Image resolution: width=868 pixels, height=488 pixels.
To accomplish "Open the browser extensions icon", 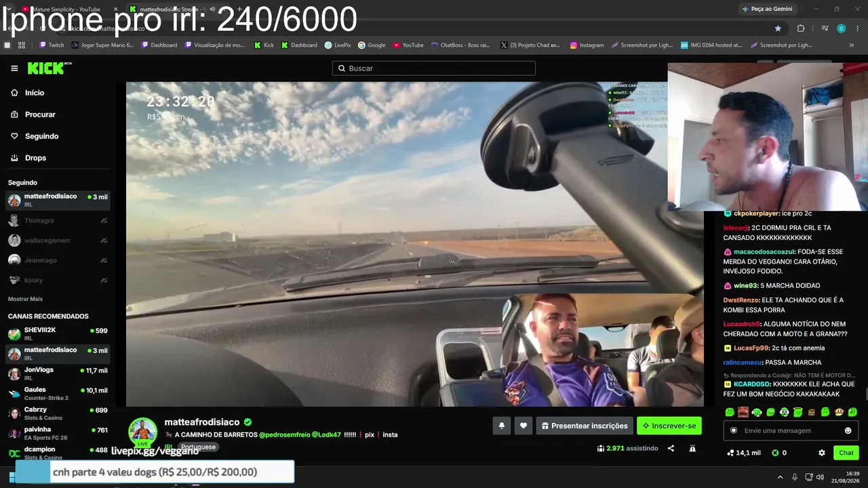I will coord(801,28).
